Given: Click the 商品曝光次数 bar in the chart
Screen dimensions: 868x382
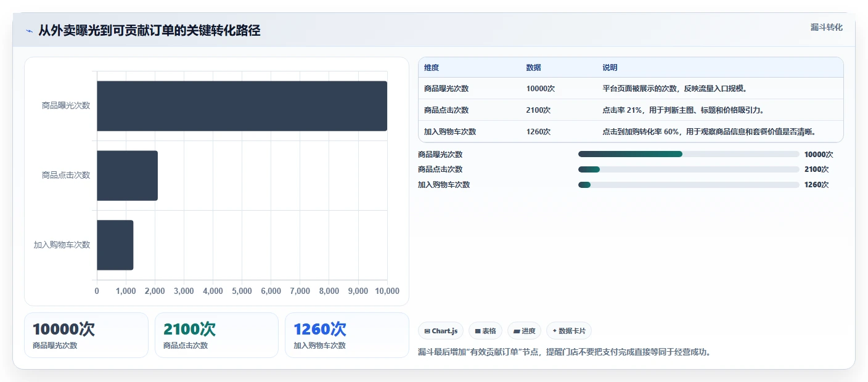Looking at the screenshot, I should point(242,106).
